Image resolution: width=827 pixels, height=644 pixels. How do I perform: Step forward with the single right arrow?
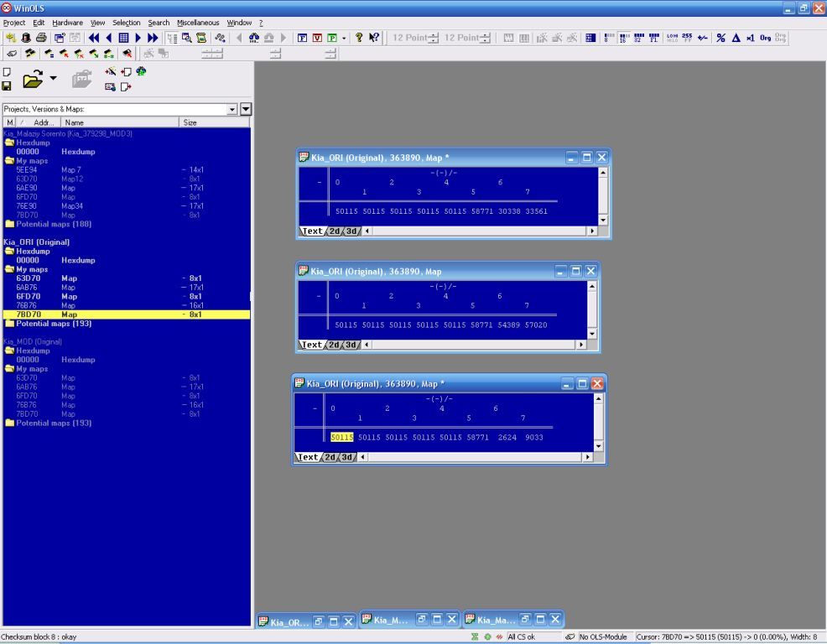138,38
